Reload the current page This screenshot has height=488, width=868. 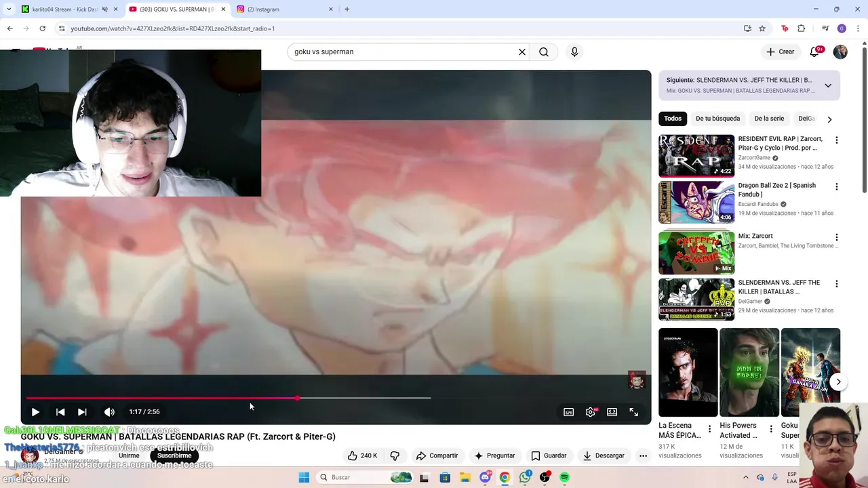click(42, 28)
